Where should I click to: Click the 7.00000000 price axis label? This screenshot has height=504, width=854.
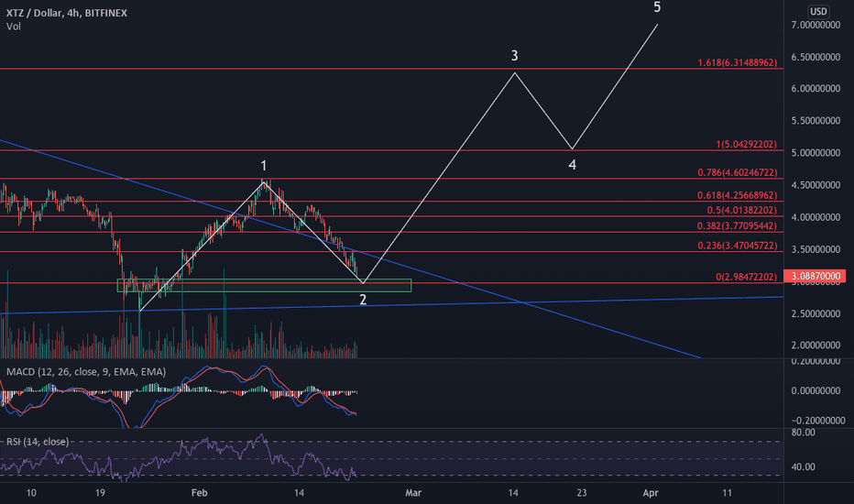click(x=816, y=25)
